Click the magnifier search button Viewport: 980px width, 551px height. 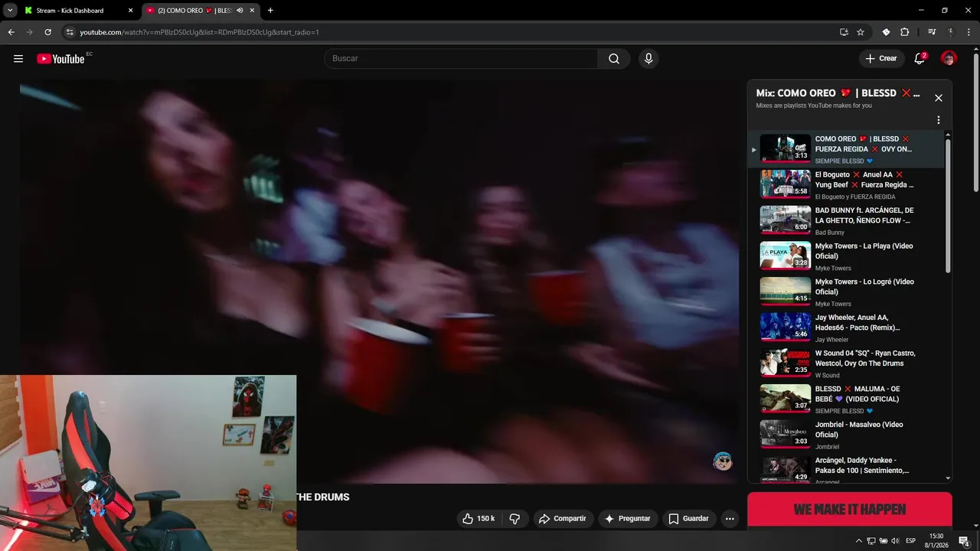pyautogui.click(x=614, y=59)
